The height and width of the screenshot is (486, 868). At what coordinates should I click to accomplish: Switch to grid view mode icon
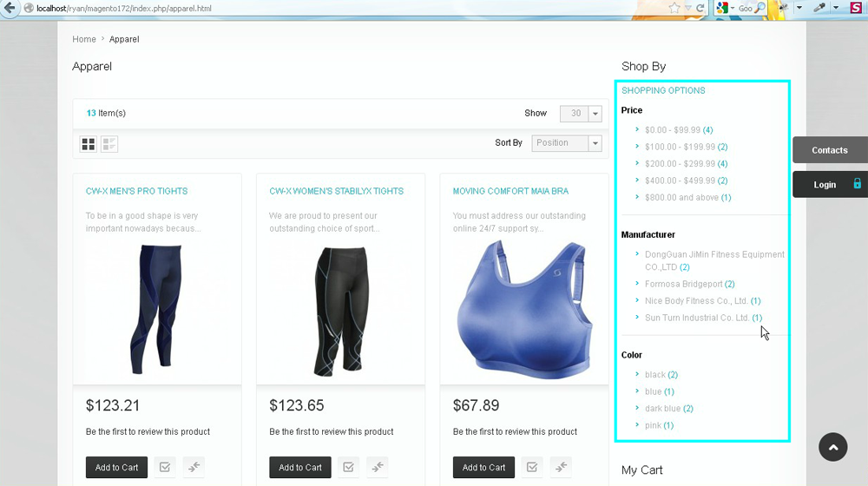coord(88,144)
